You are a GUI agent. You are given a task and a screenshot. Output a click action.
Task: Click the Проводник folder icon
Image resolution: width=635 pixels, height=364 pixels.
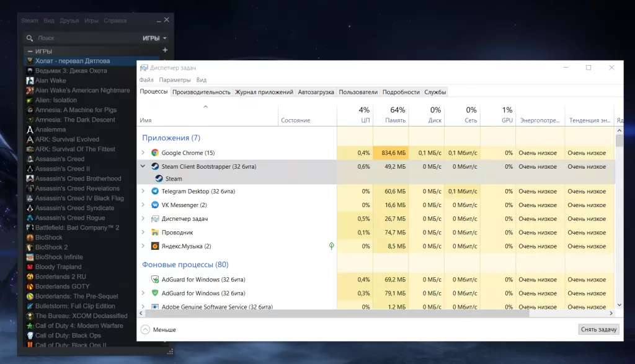coord(155,233)
